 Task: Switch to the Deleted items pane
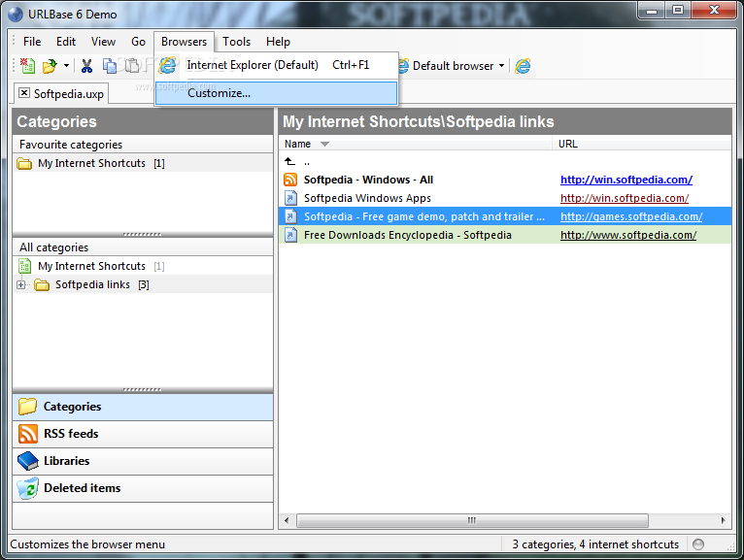pos(143,488)
